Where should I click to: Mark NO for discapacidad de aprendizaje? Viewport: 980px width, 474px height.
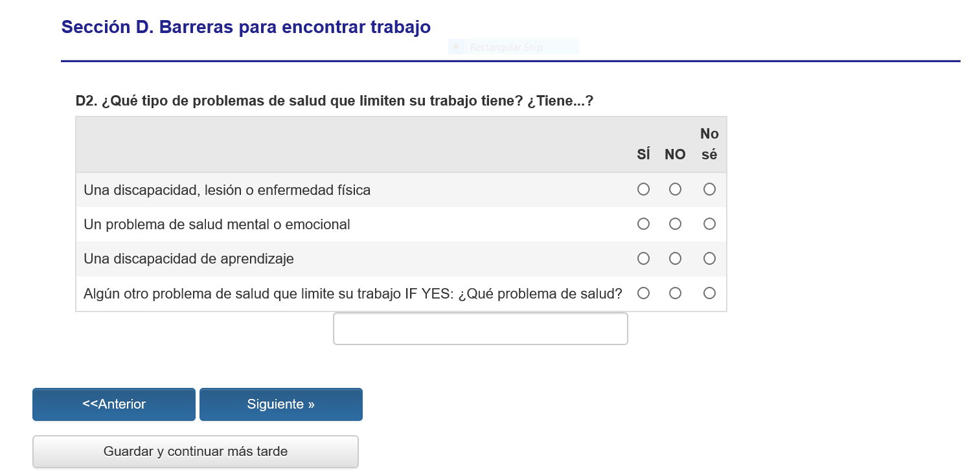(675, 258)
